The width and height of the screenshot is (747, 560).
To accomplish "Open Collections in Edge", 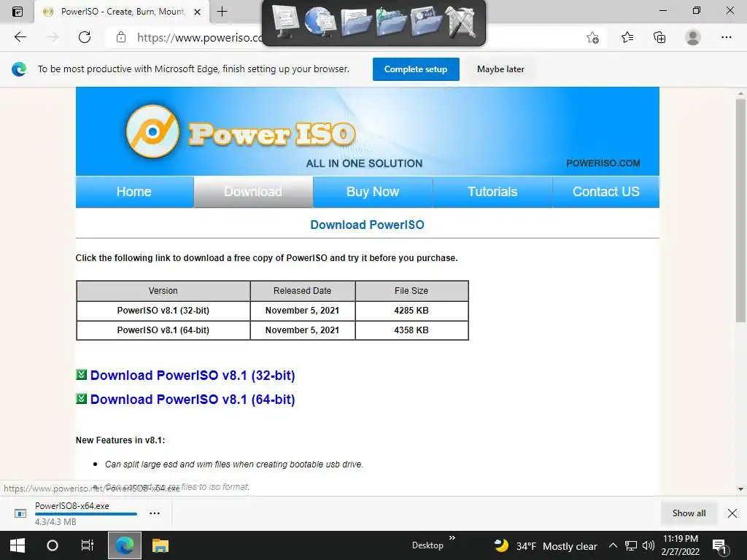I will click(659, 37).
